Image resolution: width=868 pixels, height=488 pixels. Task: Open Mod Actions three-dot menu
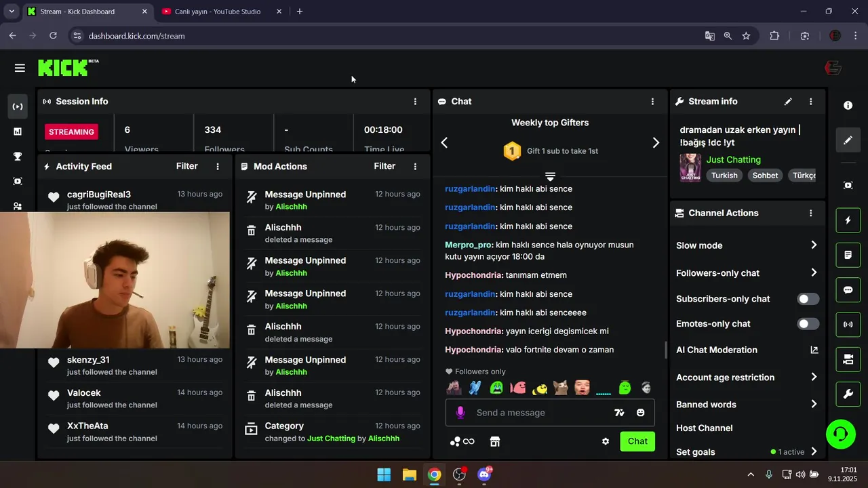pos(415,166)
